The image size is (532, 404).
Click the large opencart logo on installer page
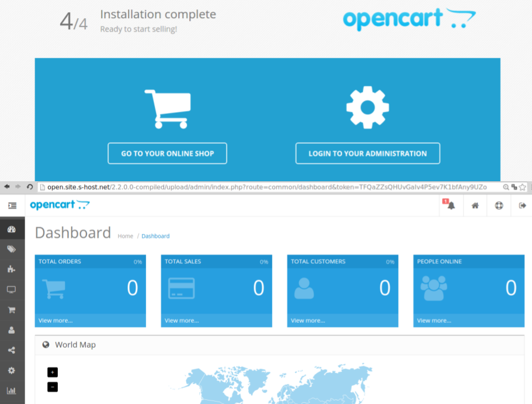409,19
